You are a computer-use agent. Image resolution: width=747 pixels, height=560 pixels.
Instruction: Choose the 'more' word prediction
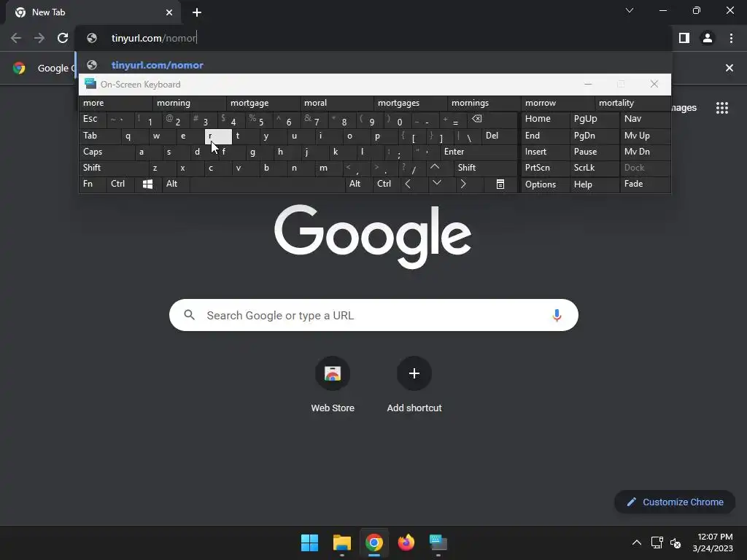click(115, 103)
